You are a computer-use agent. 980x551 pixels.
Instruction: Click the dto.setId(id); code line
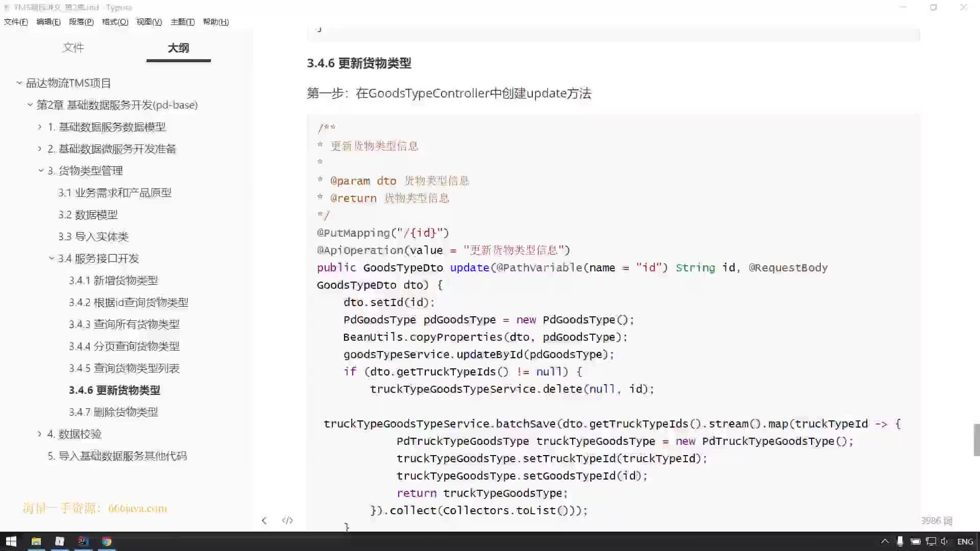point(389,302)
